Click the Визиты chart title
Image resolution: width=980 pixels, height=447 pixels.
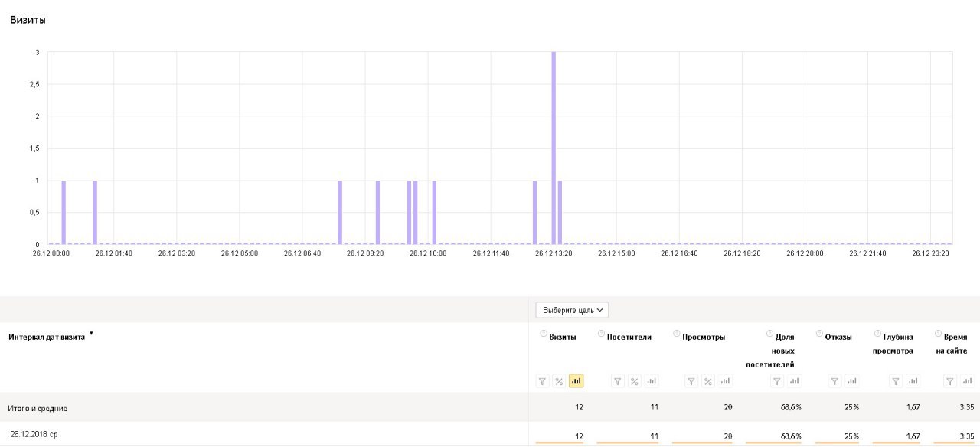[28, 20]
